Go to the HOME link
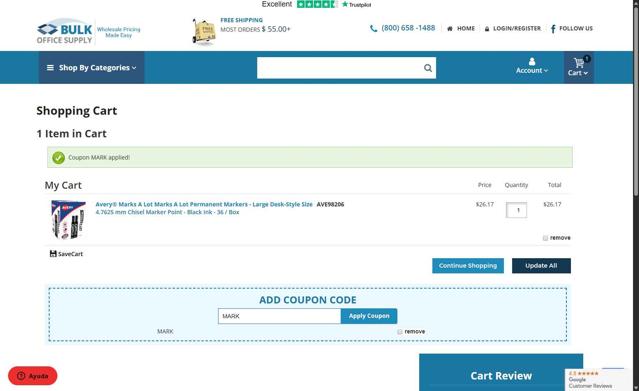 [466, 29]
